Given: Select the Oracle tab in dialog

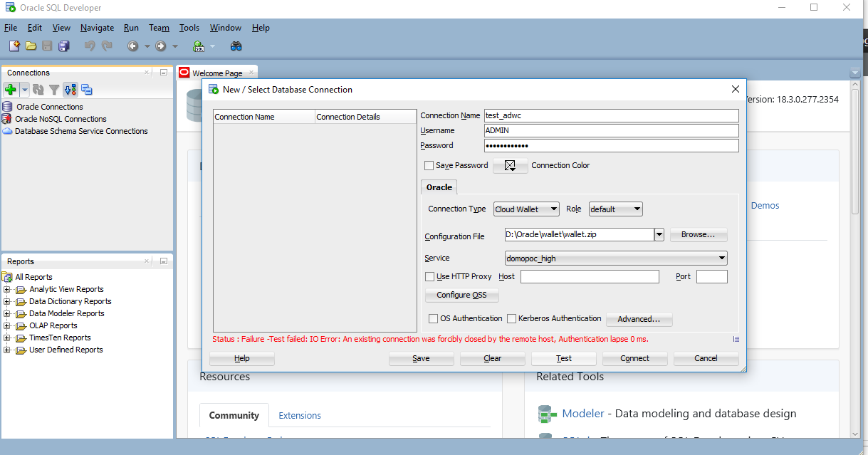Looking at the screenshot, I should point(439,187).
